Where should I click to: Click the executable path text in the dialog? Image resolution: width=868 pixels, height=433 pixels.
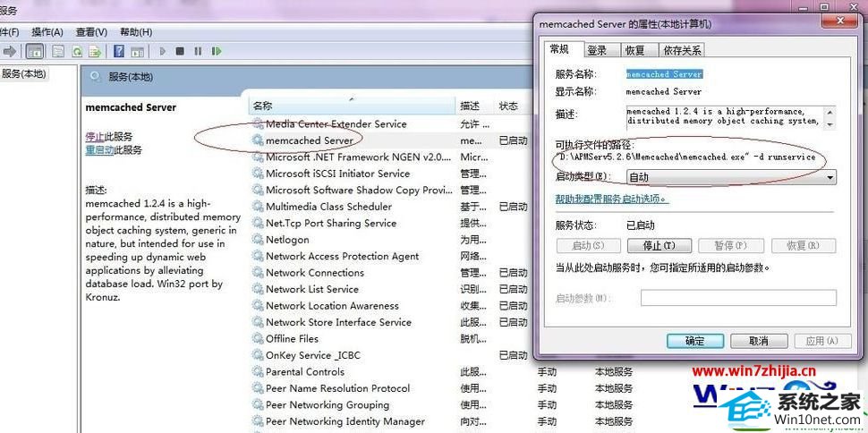pos(685,157)
